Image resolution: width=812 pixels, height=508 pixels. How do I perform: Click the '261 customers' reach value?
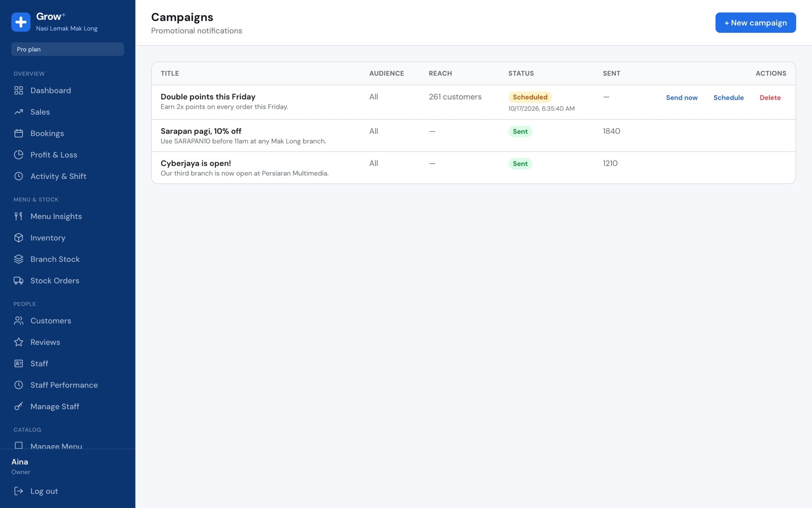[x=455, y=97]
